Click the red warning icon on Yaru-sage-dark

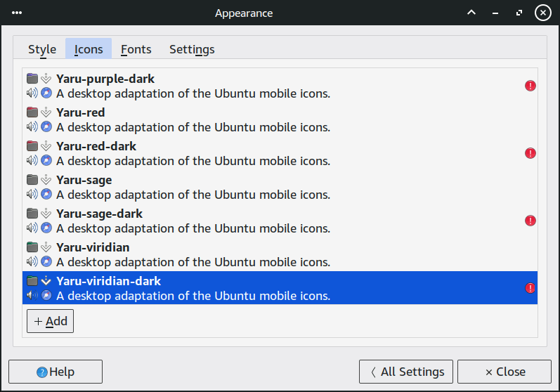530,221
